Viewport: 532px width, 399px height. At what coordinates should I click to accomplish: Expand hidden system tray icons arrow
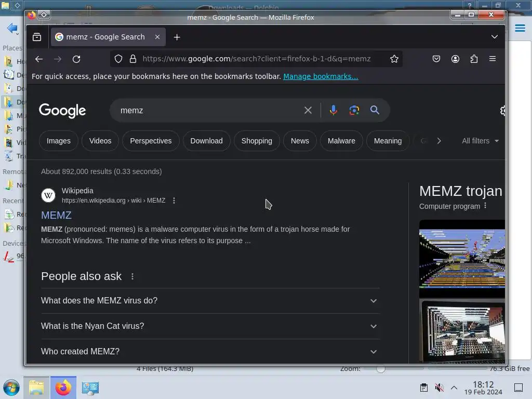tap(454, 388)
